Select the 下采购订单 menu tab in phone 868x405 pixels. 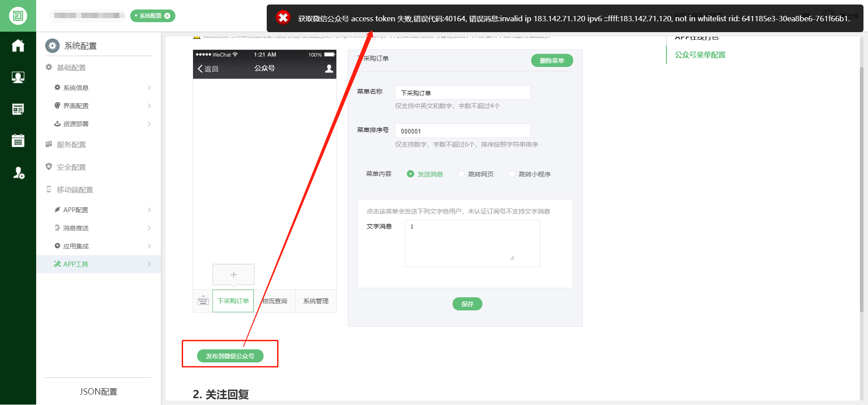[x=233, y=301]
